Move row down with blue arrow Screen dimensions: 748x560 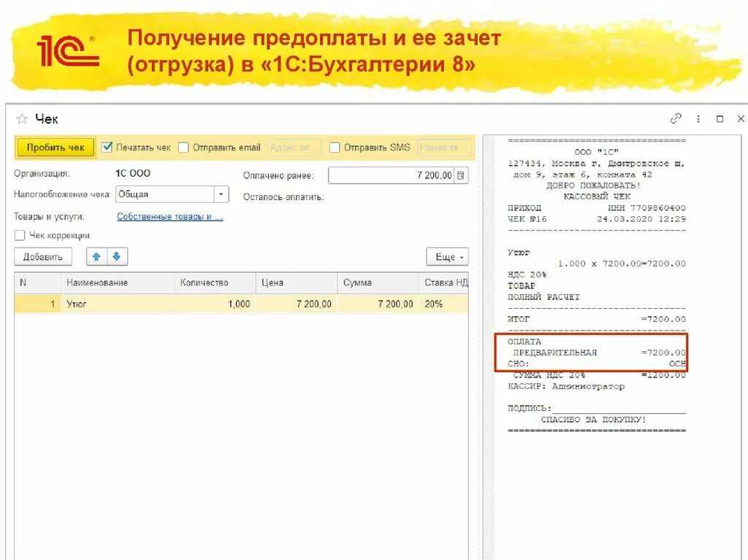(x=117, y=256)
